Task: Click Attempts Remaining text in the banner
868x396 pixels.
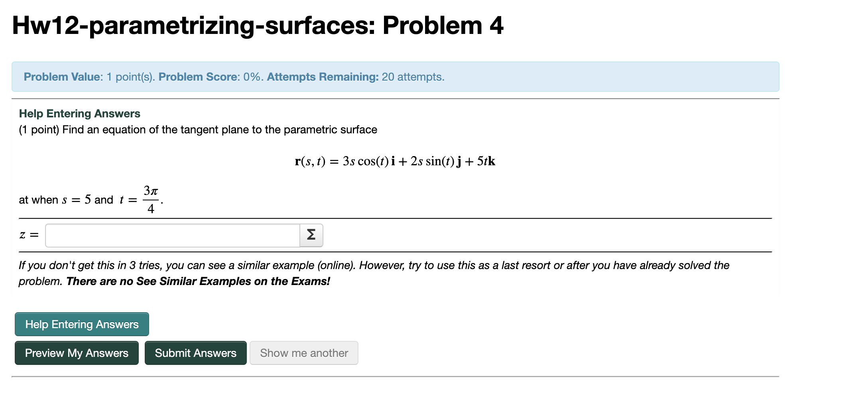Action: tap(322, 77)
